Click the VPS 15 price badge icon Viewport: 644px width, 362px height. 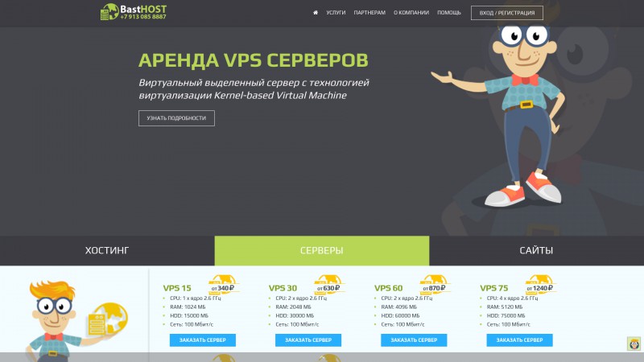pyautogui.click(x=224, y=285)
